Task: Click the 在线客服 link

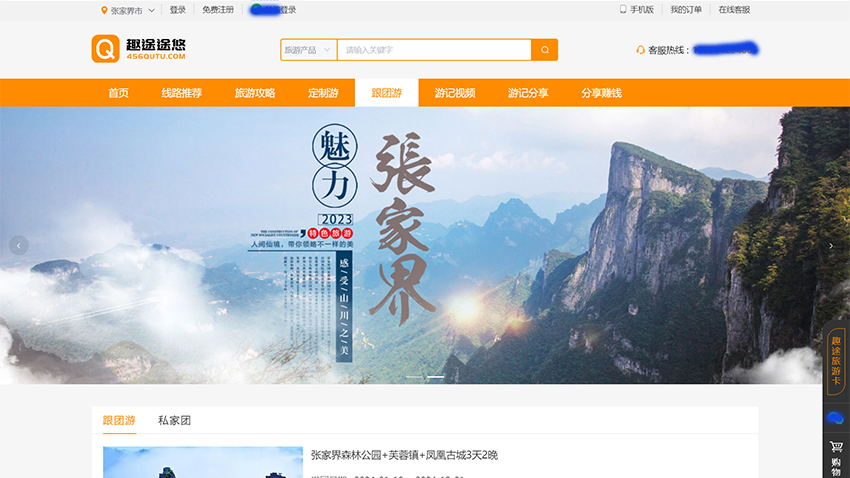Action: click(x=733, y=10)
